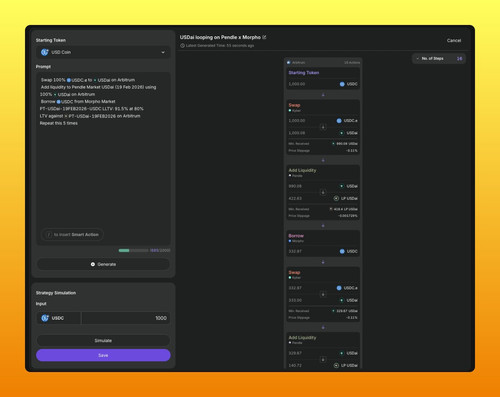Click the swap direction arrow in first Swap card
The height and width of the screenshot is (397, 500).
point(323,127)
